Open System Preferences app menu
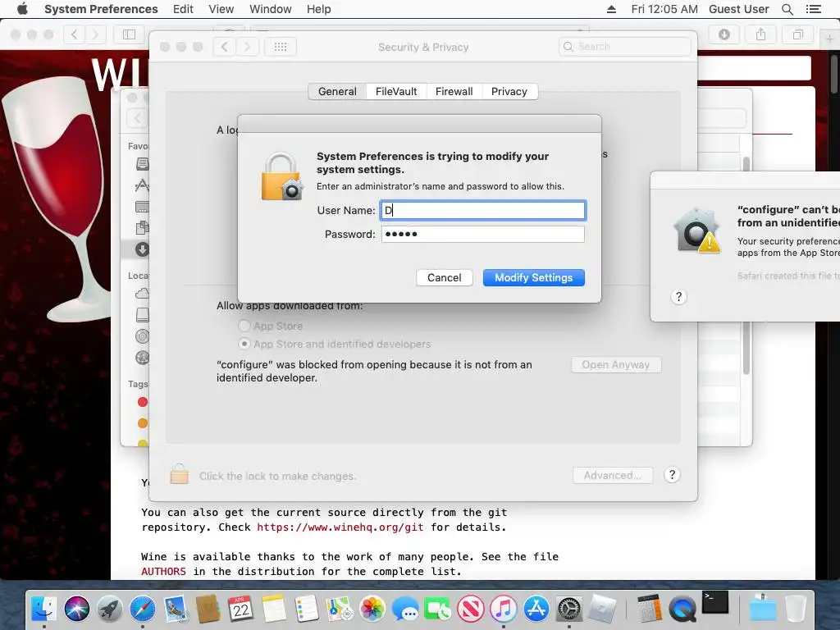The width and height of the screenshot is (840, 630). click(101, 9)
